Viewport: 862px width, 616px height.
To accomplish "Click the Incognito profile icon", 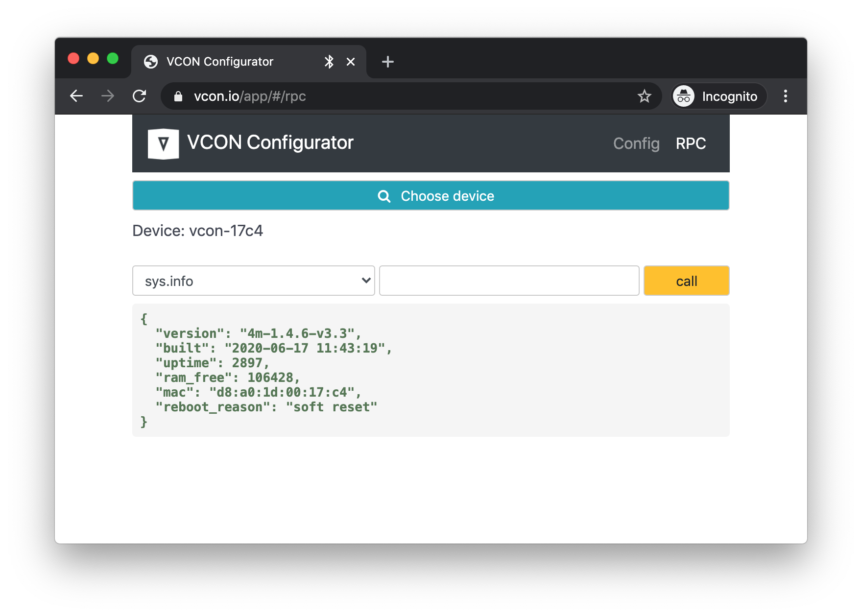I will point(683,96).
